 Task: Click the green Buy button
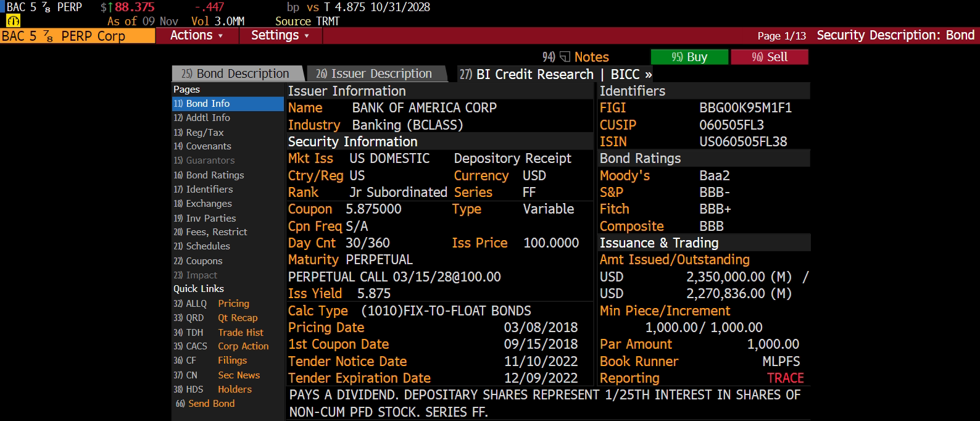(x=689, y=57)
